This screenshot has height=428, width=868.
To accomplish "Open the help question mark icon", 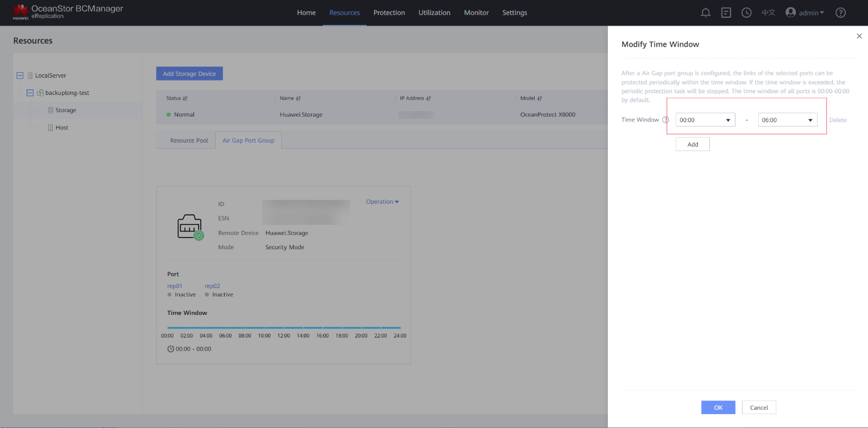I will [x=840, y=13].
